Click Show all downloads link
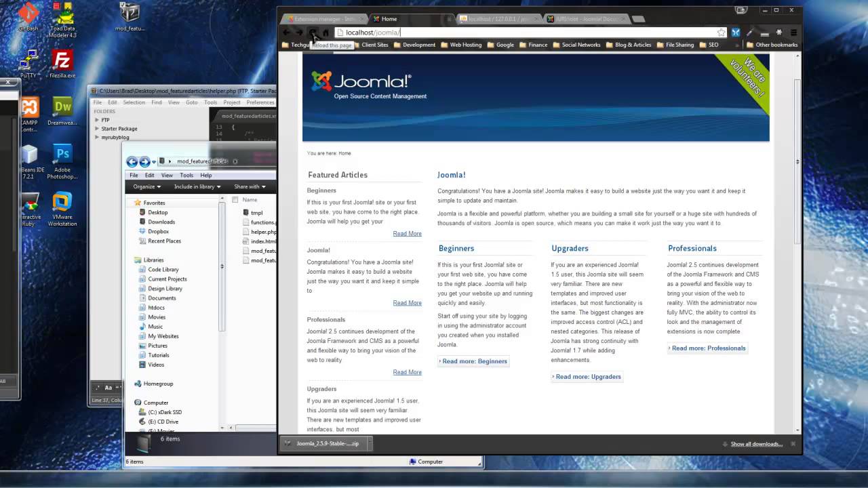 tap(757, 444)
